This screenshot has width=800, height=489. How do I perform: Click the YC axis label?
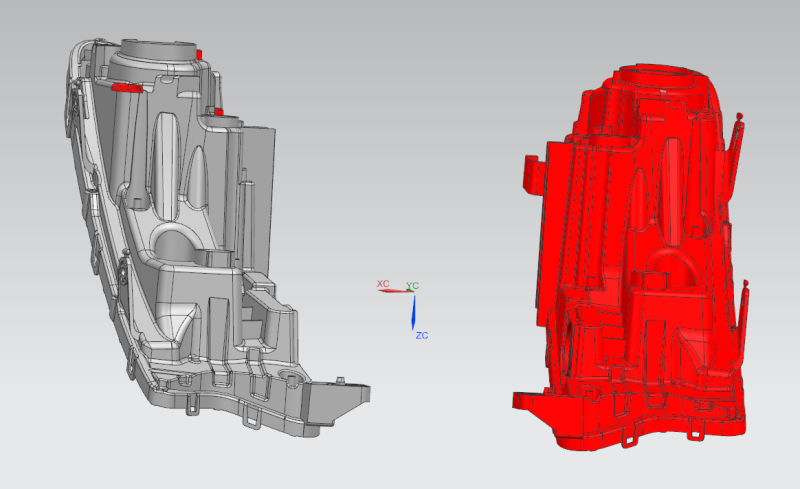pyautogui.click(x=412, y=286)
